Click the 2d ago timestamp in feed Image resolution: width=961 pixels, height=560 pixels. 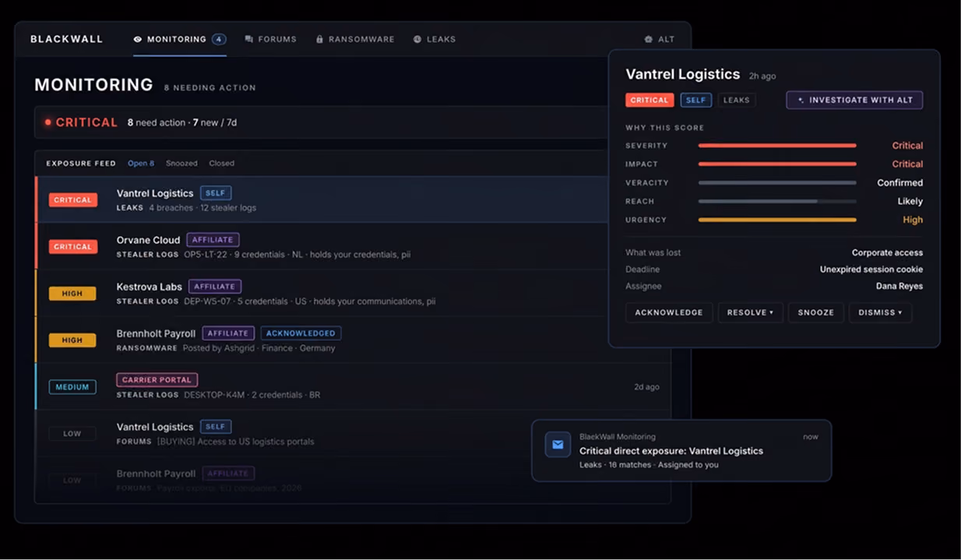[x=646, y=387]
